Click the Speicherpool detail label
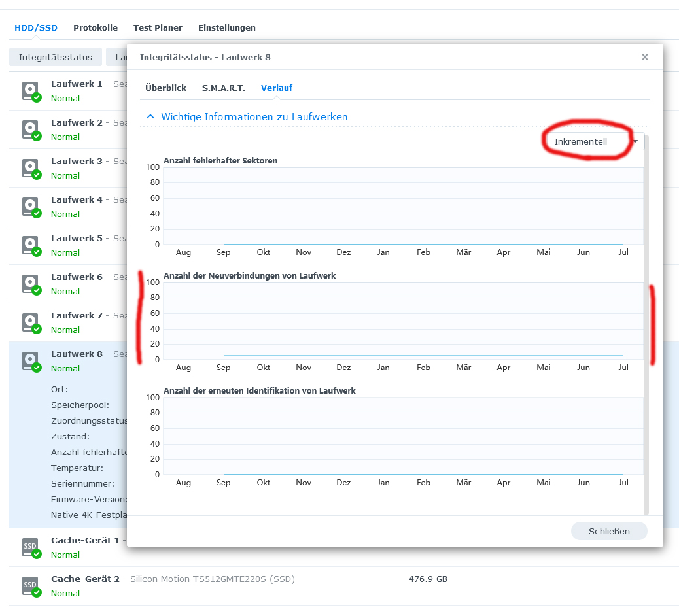The image size is (679, 616). coord(80,405)
